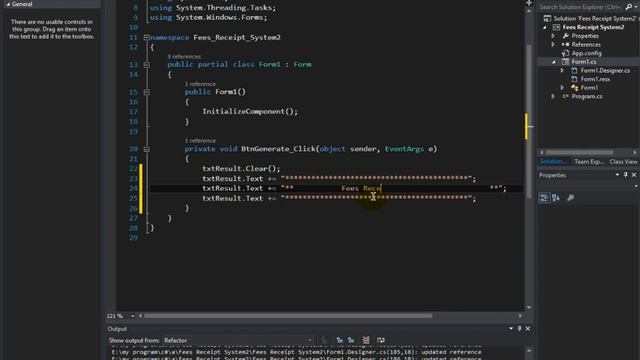640x360 pixels.
Task: Pin the Output panel with pushpin icon
Action: click(x=520, y=329)
